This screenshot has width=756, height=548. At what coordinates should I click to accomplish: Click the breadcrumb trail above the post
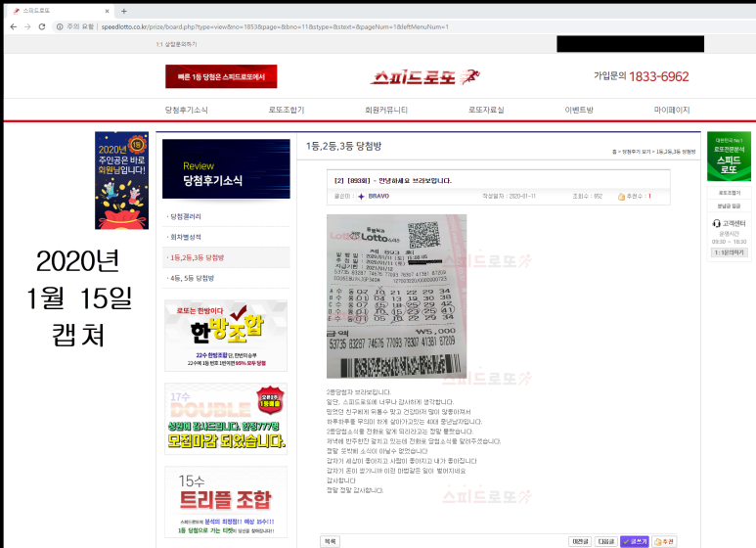point(653,152)
